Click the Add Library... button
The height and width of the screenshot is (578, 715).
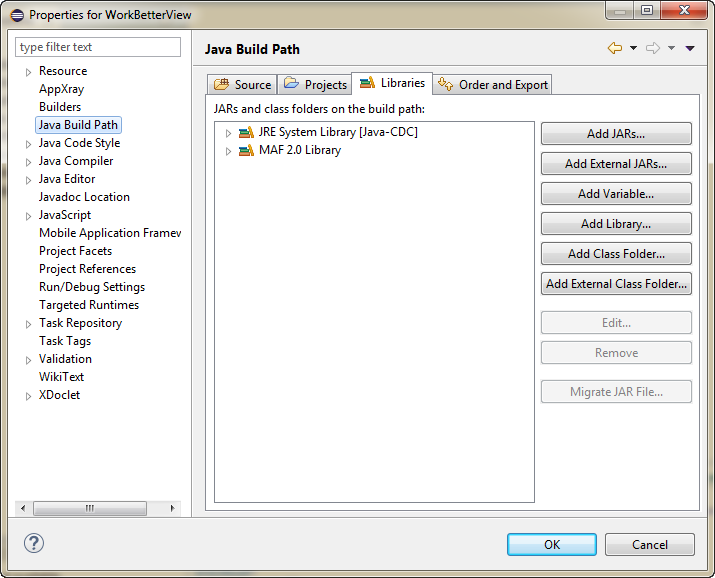(616, 224)
